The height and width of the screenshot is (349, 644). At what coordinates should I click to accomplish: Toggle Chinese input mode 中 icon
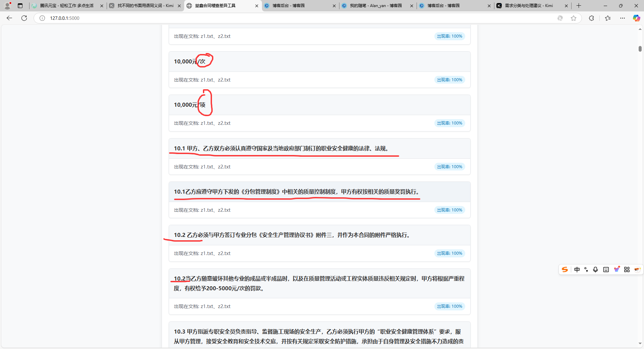577,269
